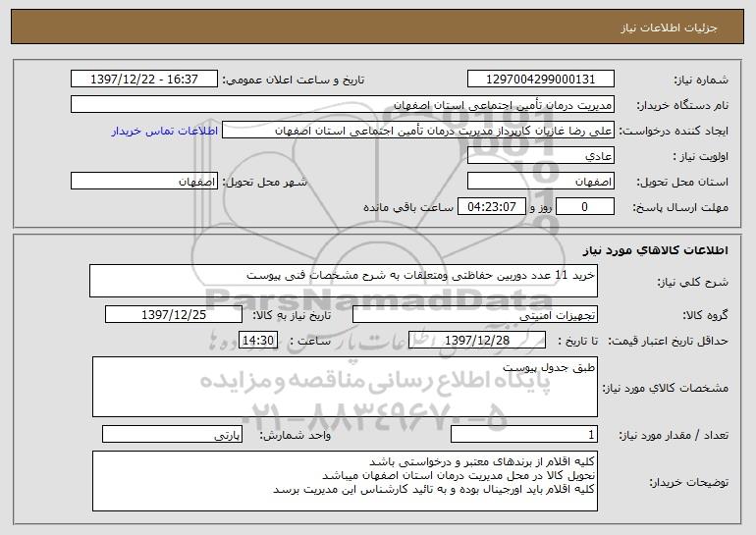Image resolution: width=756 pixels, height=535 pixels.
Task: Click the remaining days field showing 0
Action: (x=585, y=207)
